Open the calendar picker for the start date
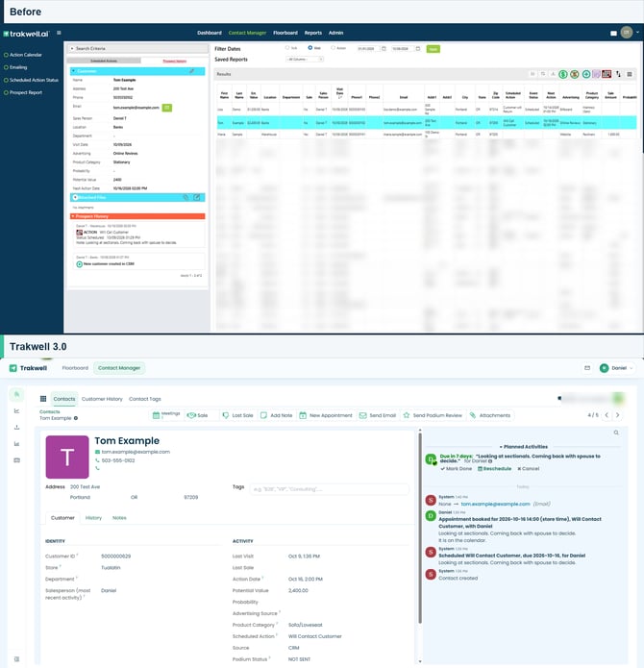The width and height of the screenshot is (644, 668). pyautogui.click(x=384, y=49)
